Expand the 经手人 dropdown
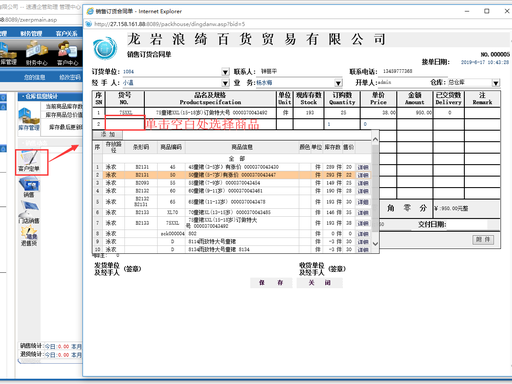The image size is (512, 384). [x=225, y=83]
